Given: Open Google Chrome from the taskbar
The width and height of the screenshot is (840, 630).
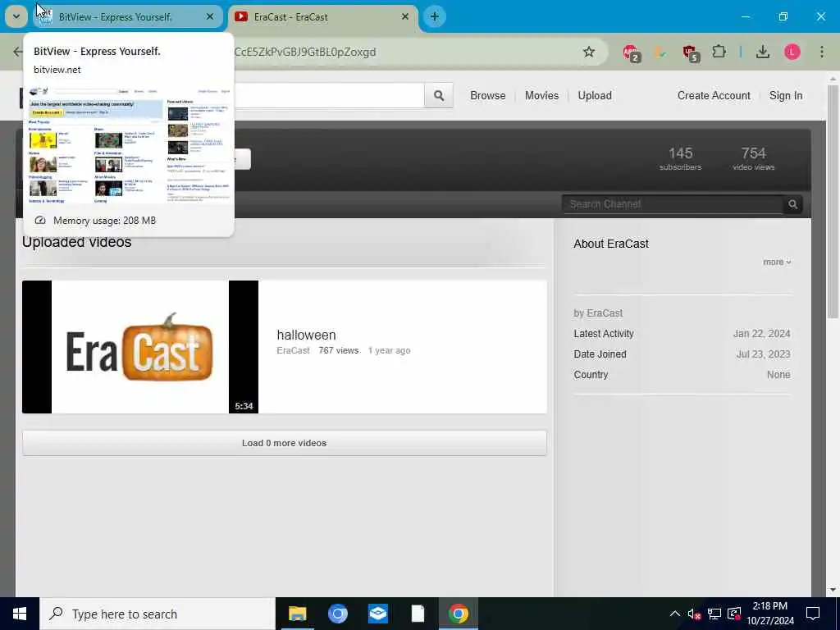Looking at the screenshot, I should [x=458, y=614].
